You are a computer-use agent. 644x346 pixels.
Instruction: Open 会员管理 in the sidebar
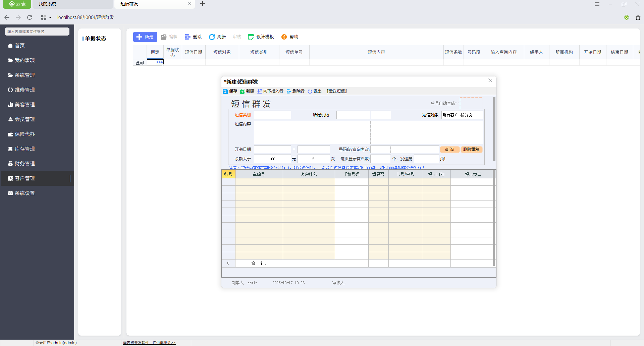(x=25, y=119)
